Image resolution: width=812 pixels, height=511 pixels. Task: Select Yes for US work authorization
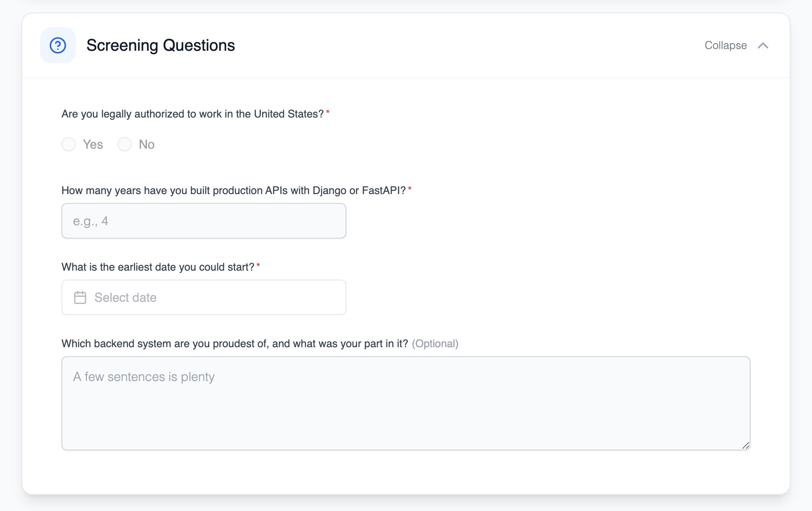(x=69, y=144)
